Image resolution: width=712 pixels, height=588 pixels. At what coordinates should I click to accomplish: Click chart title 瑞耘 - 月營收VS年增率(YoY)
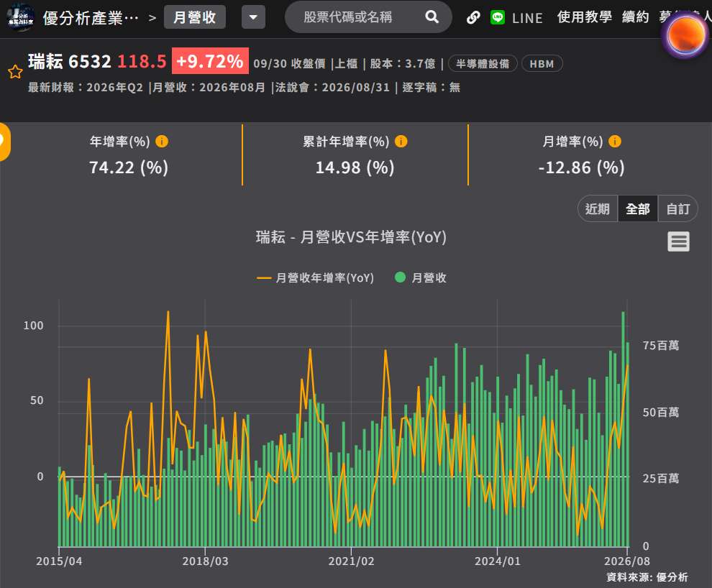(351, 236)
